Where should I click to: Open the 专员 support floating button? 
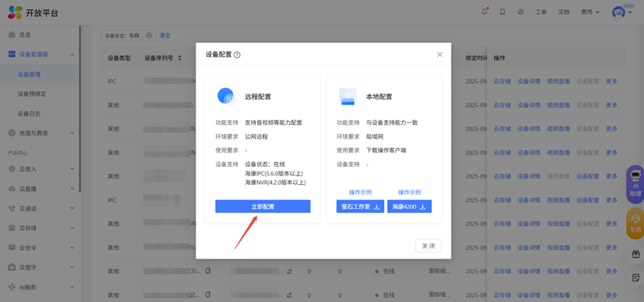[635, 223]
